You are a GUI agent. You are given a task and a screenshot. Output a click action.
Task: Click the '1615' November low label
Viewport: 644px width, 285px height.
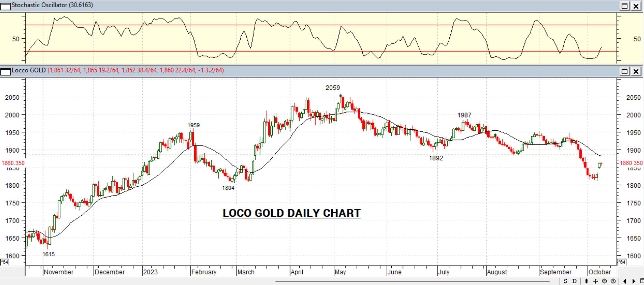(49, 254)
